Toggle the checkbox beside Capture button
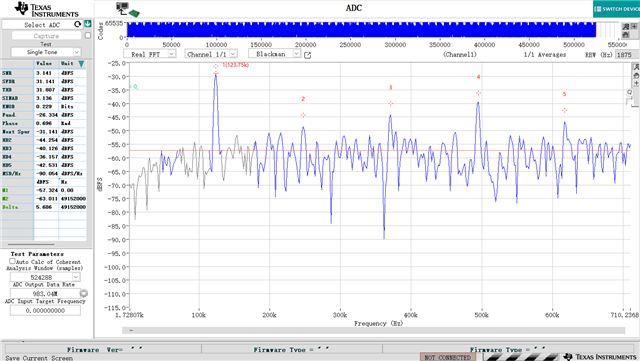Viewport: 640px width, 361px height. click(88, 36)
